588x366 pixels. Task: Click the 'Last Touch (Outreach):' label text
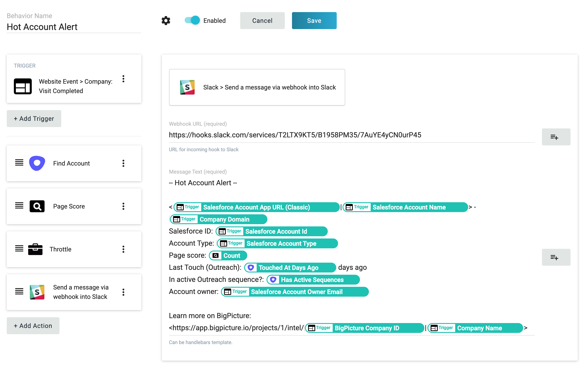tap(205, 268)
